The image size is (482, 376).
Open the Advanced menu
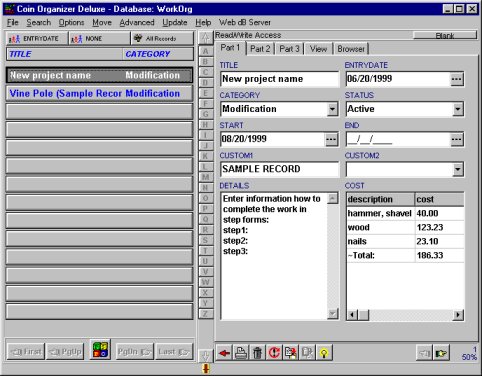tap(137, 23)
